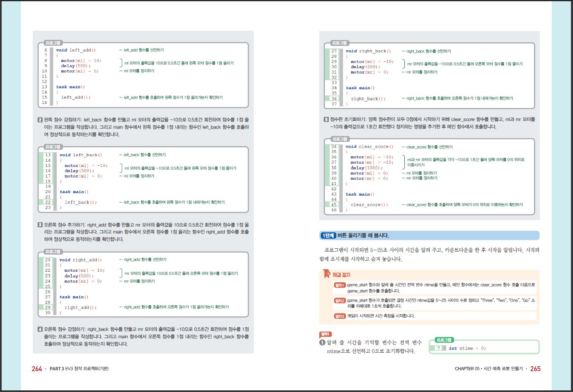573x392 pixels.
Task: Click code line 'motor[ml] = 10;'
Action: pos(81,61)
